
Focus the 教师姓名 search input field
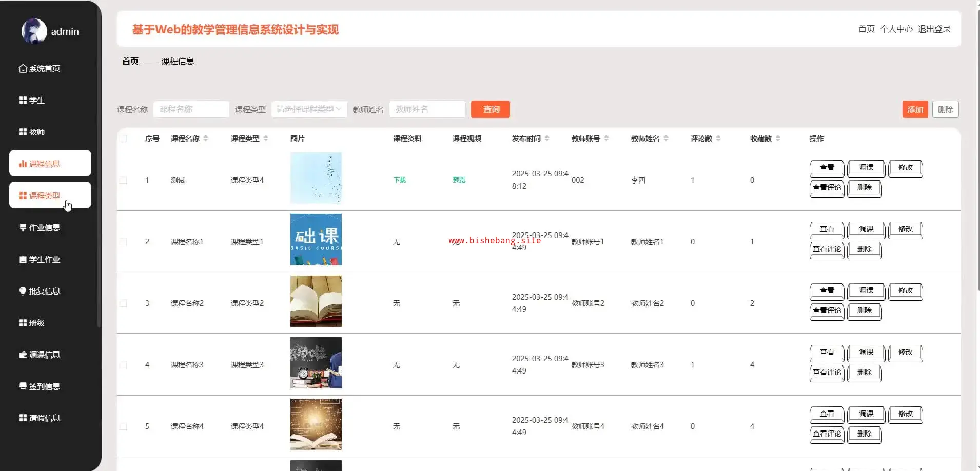pos(427,109)
